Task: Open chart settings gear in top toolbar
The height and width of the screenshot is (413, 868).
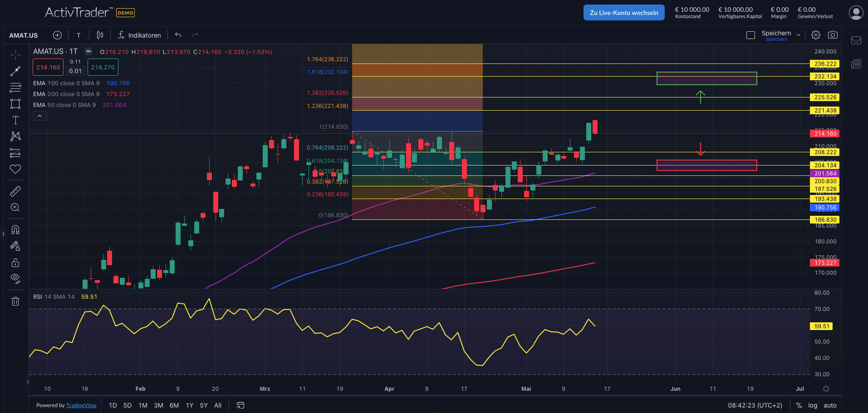Action: (x=816, y=35)
